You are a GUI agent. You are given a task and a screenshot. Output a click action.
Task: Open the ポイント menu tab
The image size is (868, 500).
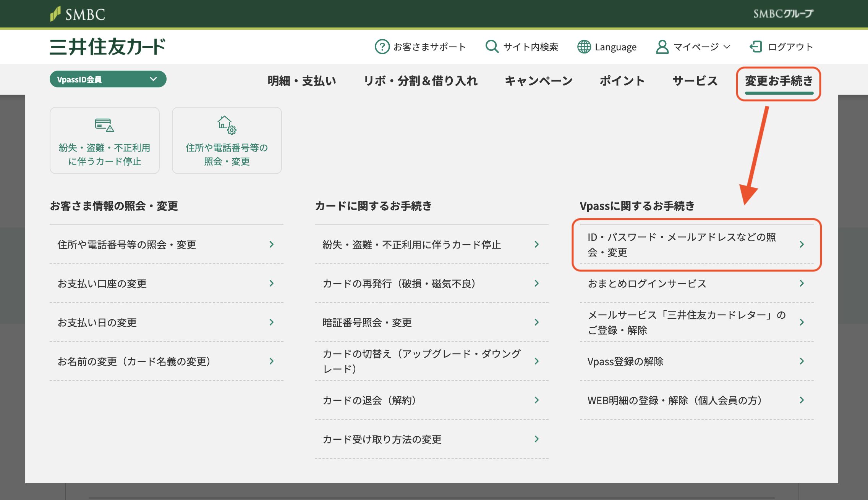click(622, 81)
